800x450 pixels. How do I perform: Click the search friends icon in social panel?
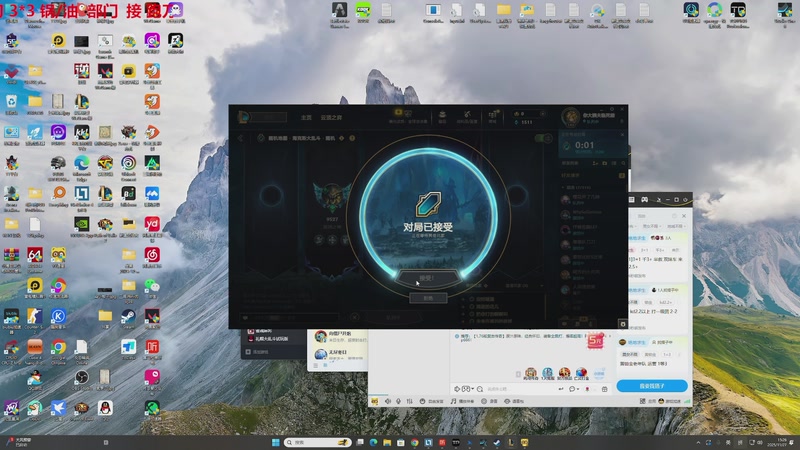pos(623,163)
